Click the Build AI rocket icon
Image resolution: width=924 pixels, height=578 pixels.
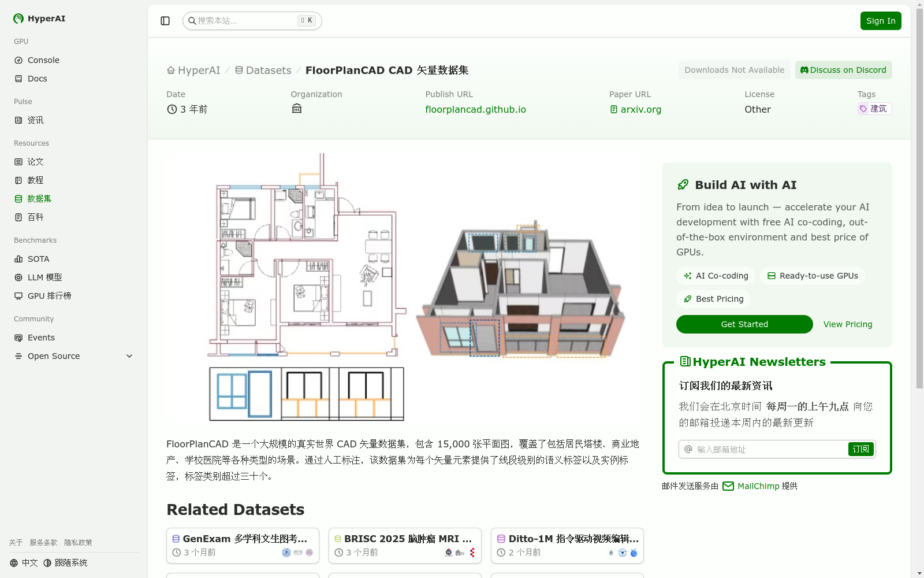(683, 185)
